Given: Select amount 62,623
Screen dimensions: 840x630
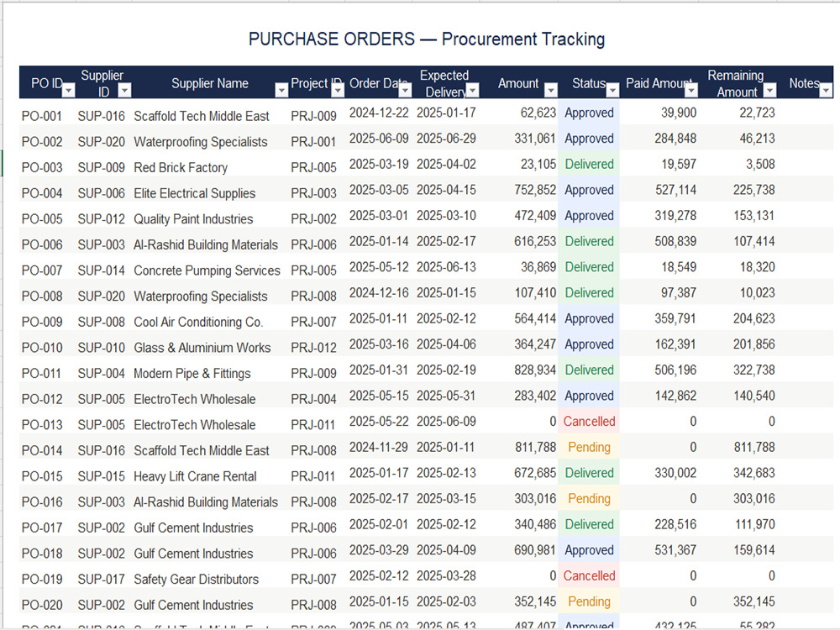Looking at the screenshot, I should (x=538, y=113).
